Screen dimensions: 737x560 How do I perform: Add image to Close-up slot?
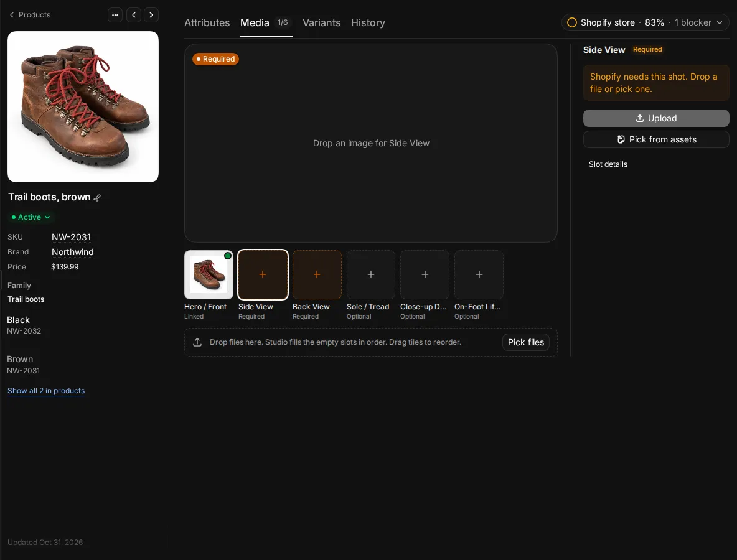(425, 275)
